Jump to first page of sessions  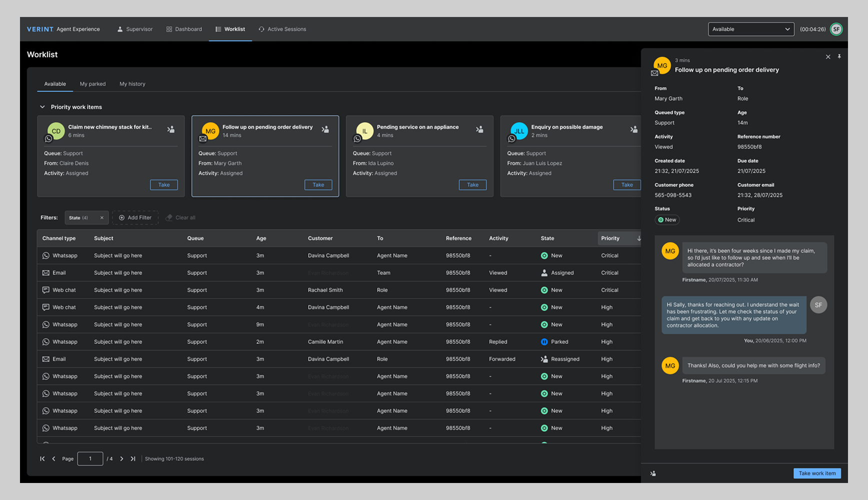pyautogui.click(x=42, y=459)
